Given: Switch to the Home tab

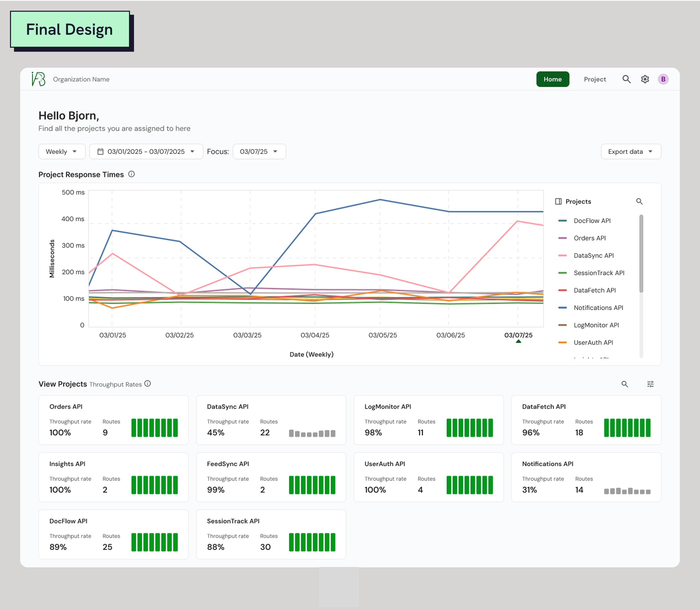Looking at the screenshot, I should point(552,79).
